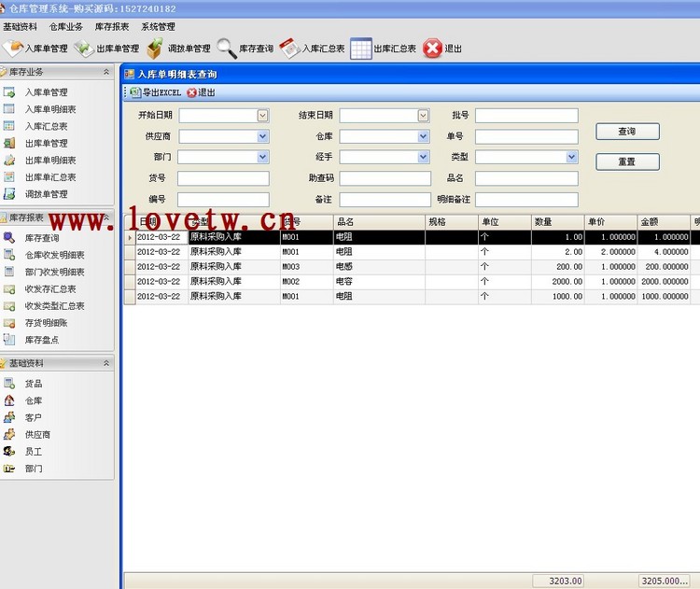Click the 入库汇总表 toolbar icon

tap(289, 49)
